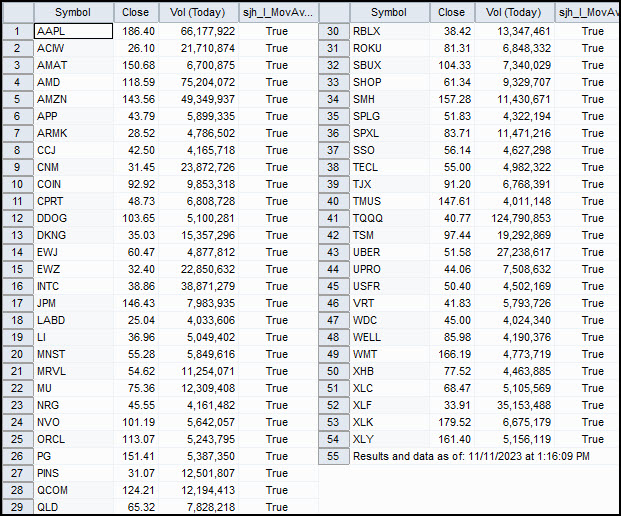The image size is (621, 516).
Task: Select the UPRO symbol cell
Action: tap(390, 269)
